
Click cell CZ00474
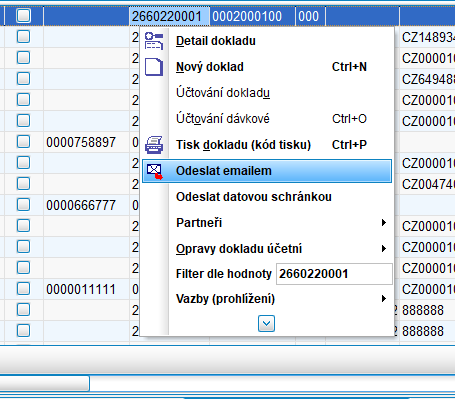point(428,184)
